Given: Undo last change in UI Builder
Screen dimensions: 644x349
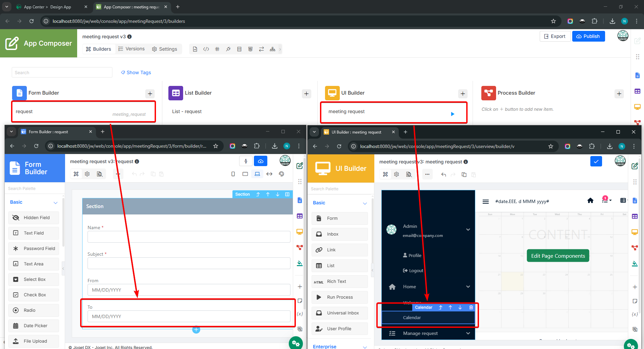Looking at the screenshot, I should [x=443, y=174].
